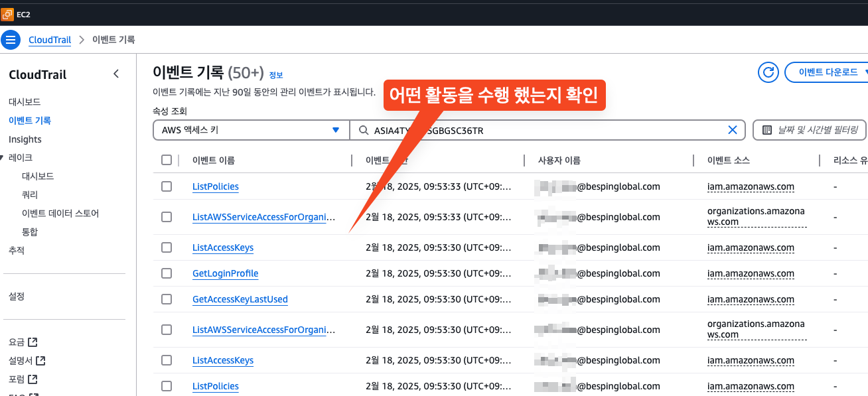The image size is (868, 396).
Task: Collapse the 레이크 sidebar section
Action: tap(3, 158)
